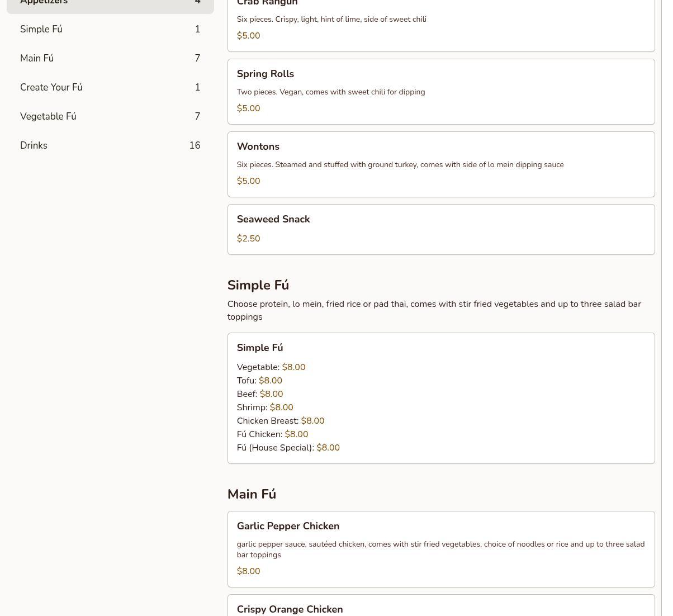Add the Seaweed Snack item

click(440, 229)
